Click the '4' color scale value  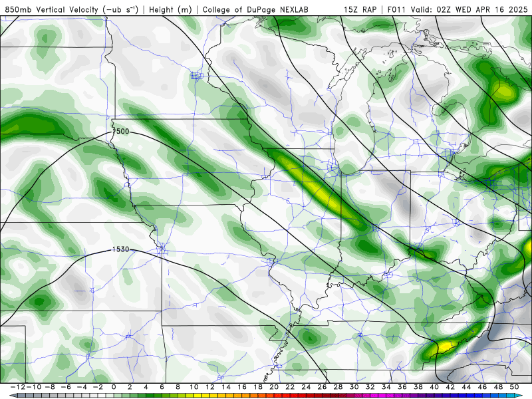pos(146,387)
